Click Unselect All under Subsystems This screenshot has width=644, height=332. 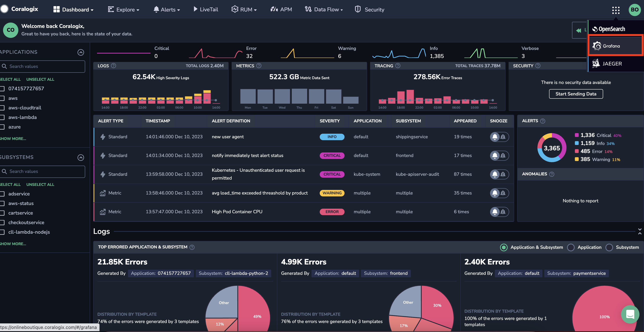coord(40,185)
